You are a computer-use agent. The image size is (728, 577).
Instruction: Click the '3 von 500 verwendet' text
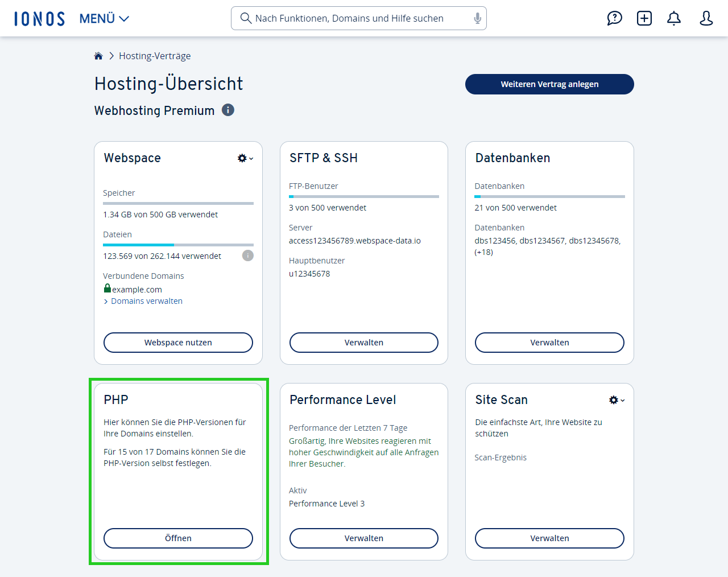pyautogui.click(x=328, y=208)
